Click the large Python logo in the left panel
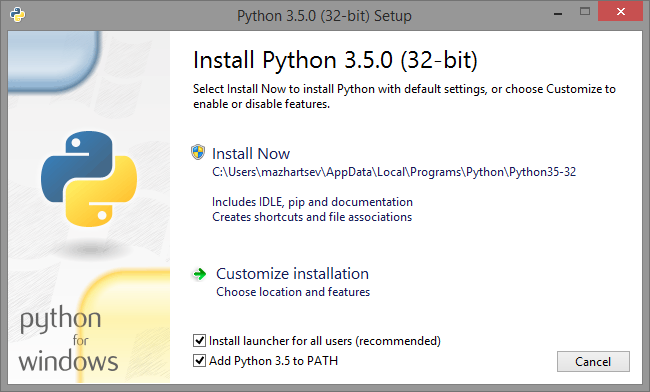The height and width of the screenshot is (392, 650). pos(89,179)
